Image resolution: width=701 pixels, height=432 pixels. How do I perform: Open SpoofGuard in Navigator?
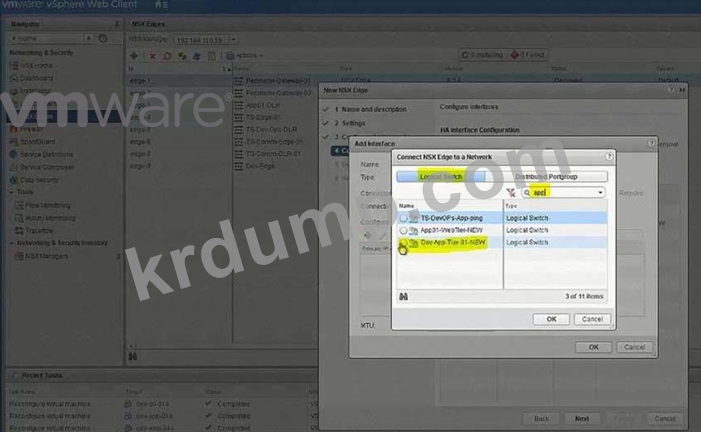[38, 142]
